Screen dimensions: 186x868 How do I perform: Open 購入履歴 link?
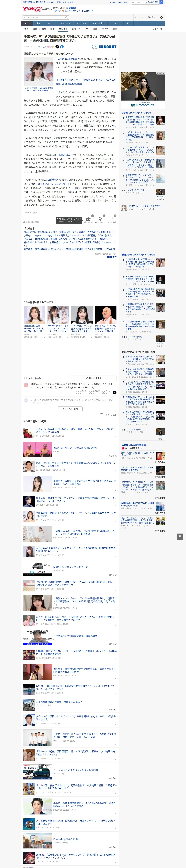point(152,17)
